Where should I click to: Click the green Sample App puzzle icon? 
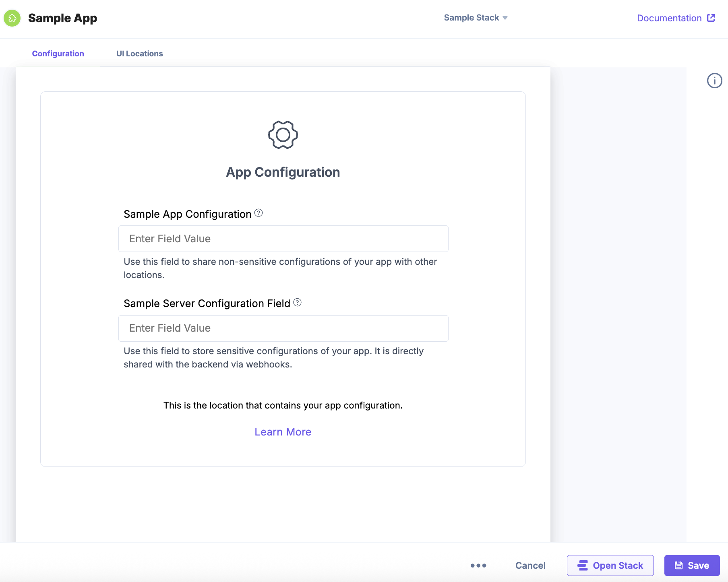click(x=12, y=18)
